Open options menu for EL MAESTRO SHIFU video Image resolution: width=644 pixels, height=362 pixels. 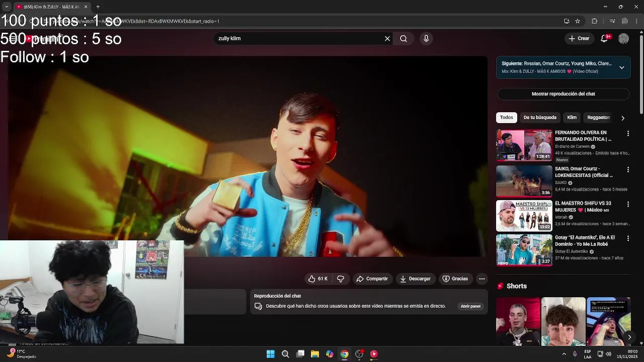628,204
